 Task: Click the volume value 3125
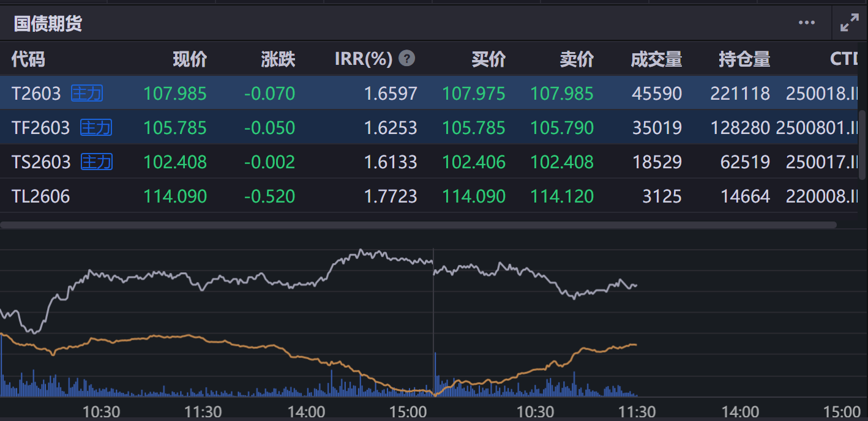click(662, 196)
